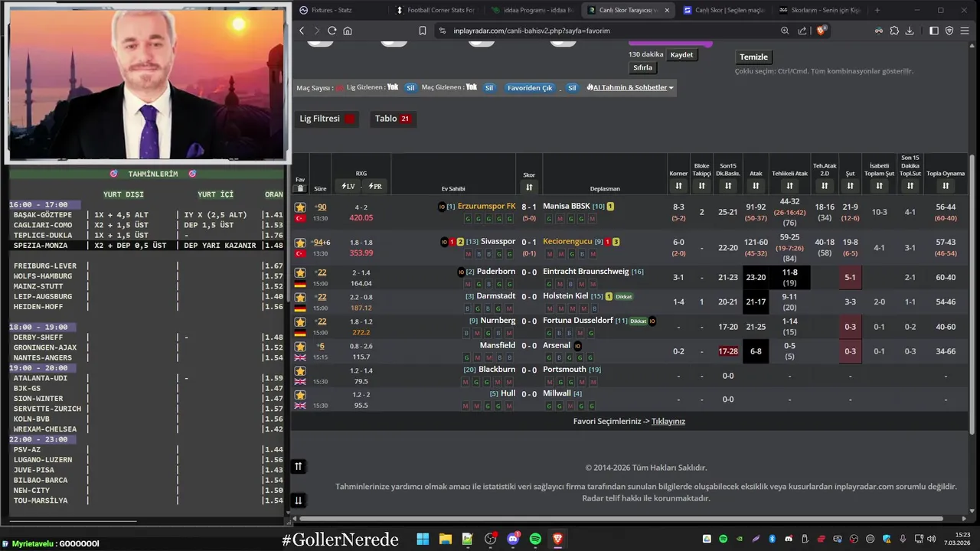Click the address bar URL
Screen dimensions: 980x551
point(532,31)
